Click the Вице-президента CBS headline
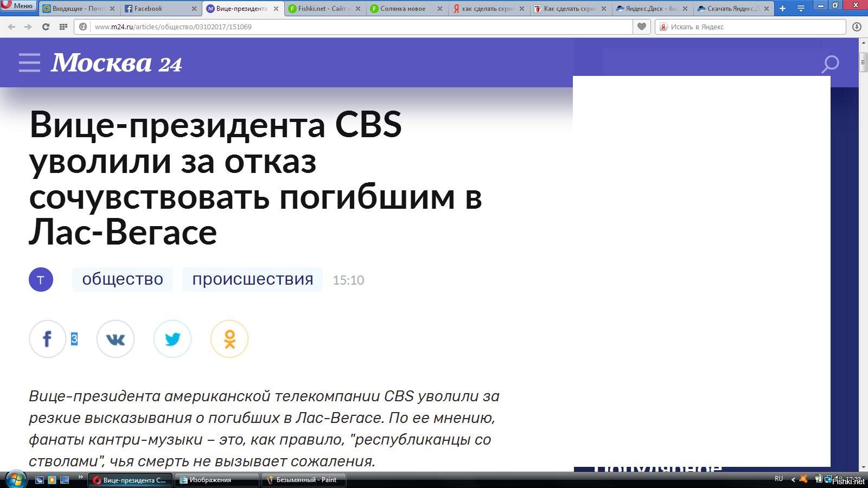Viewport: 868px width, 488px height. click(256, 177)
